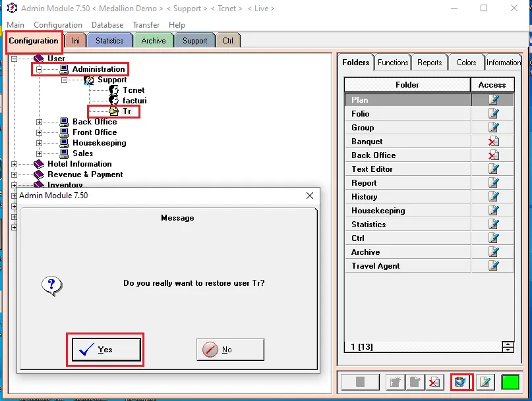Close the Admin Module message dialog
Viewport: 532px width, 401px height.
pyautogui.click(x=310, y=196)
